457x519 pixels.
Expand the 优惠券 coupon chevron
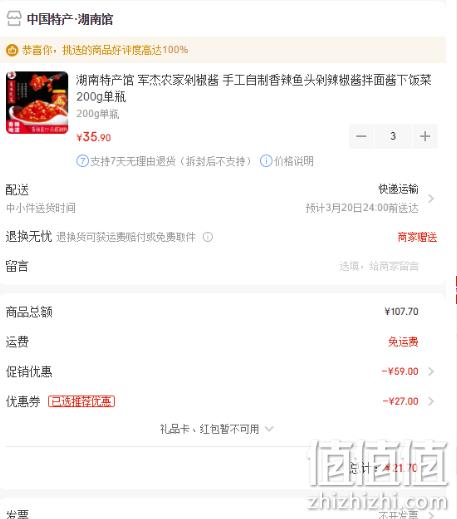coord(431,401)
